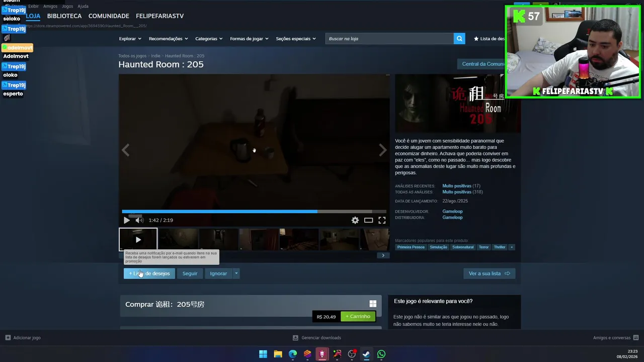Add a tag with plus button
The height and width of the screenshot is (362, 644).
[512, 247]
